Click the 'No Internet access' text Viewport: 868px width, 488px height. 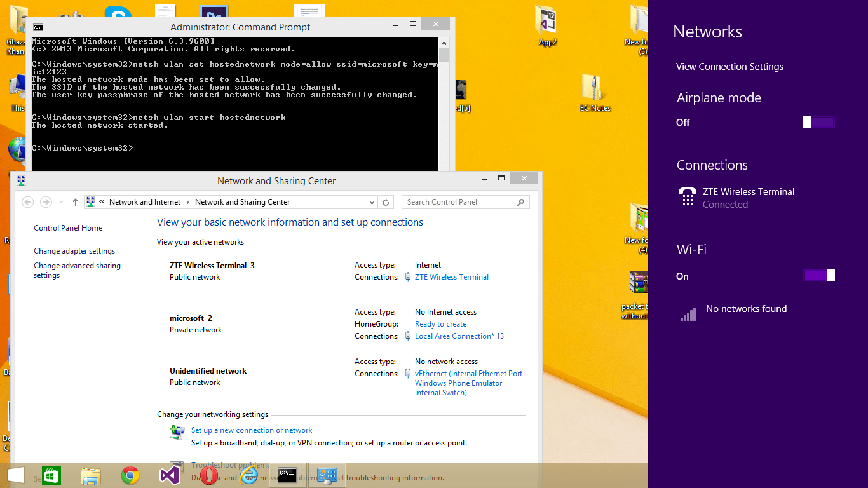click(445, 312)
